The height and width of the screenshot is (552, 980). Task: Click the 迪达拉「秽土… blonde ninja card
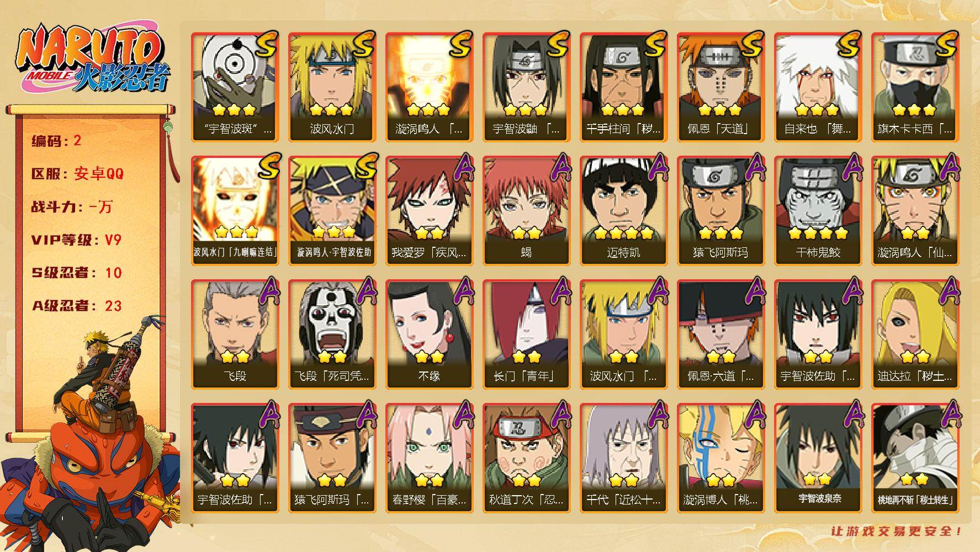[x=915, y=334]
